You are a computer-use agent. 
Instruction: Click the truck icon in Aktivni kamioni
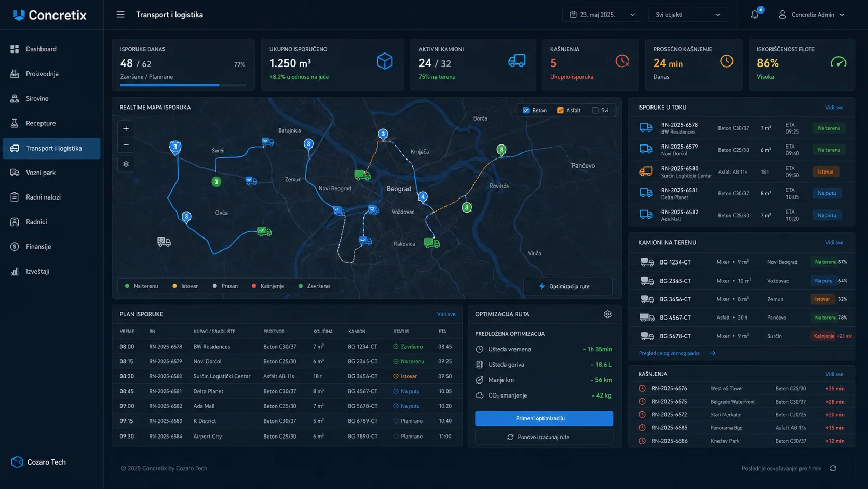click(x=517, y=61)
